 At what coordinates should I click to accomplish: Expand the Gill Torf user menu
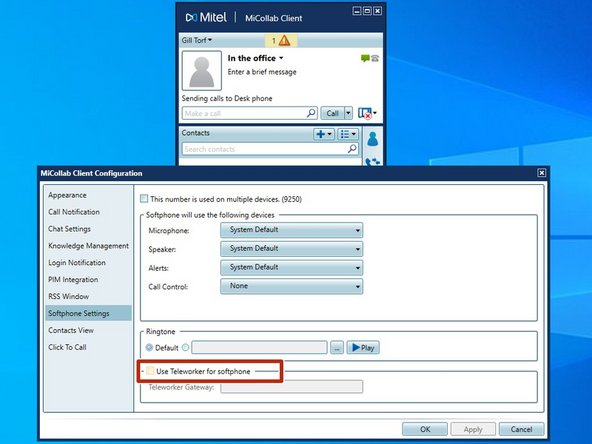(197, 40)
